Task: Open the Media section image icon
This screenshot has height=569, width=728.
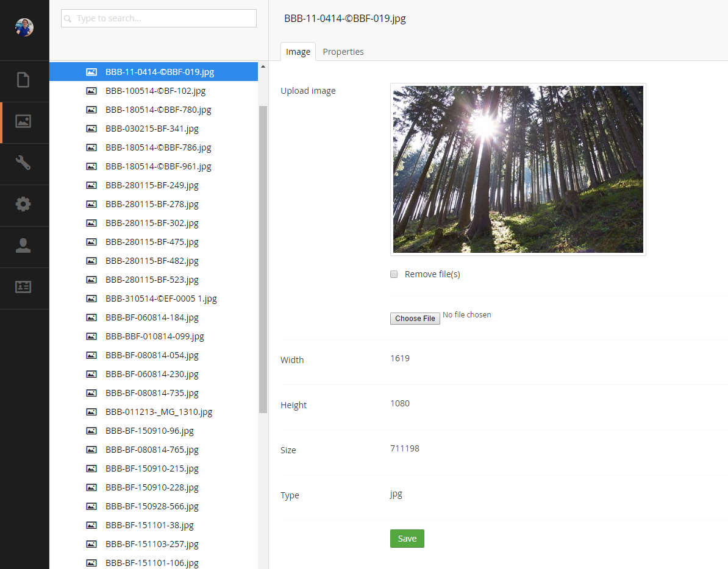Action: [23, 122]
